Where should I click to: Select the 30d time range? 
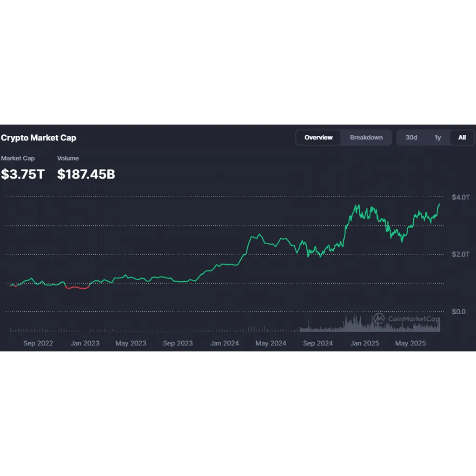(411, 138)
